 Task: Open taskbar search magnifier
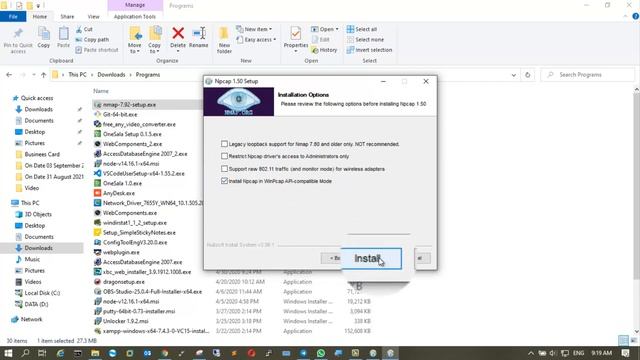point(25,353)
